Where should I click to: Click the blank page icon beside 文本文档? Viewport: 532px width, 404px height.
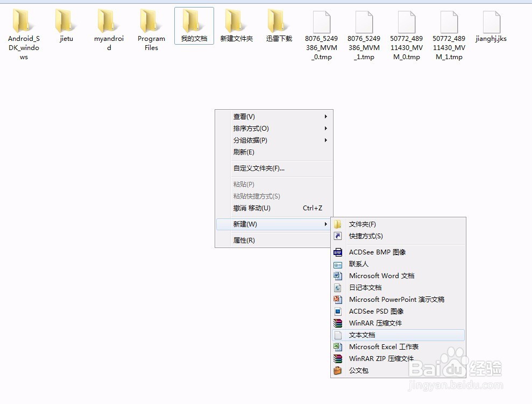point(338,335)
